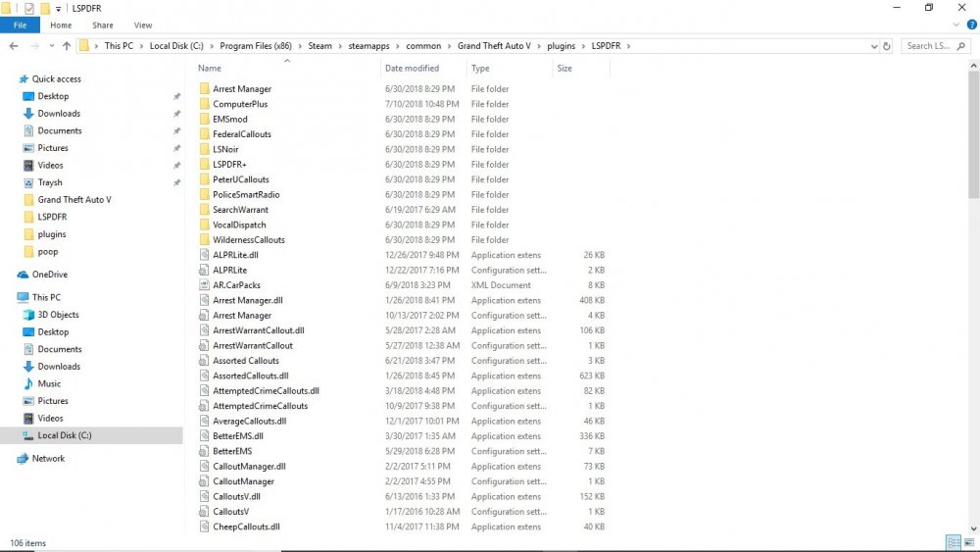
Task: Select This PC in navigation pane
Action: [x=46, y=297]
